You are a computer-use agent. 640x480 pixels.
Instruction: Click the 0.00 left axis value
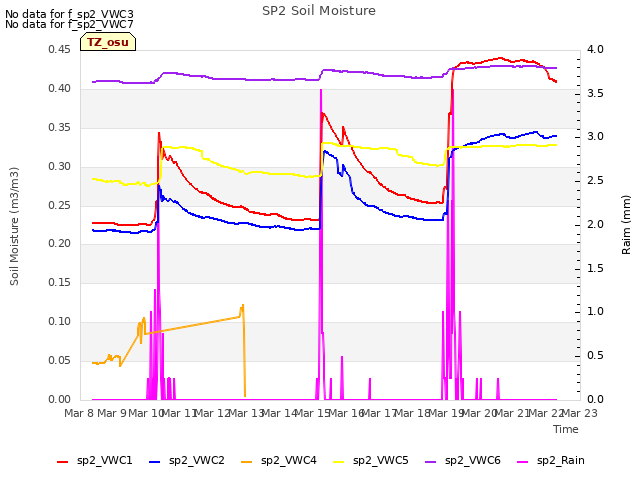[60, 399]
